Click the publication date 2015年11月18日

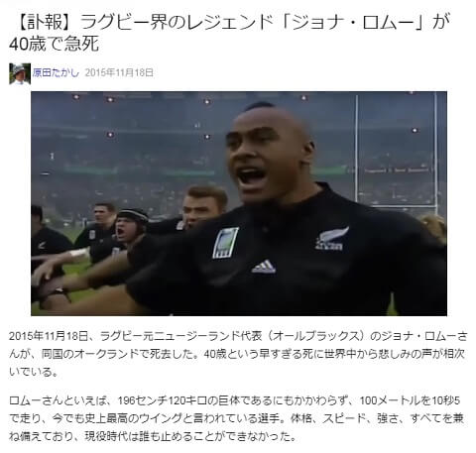click(x=119, y=72)
